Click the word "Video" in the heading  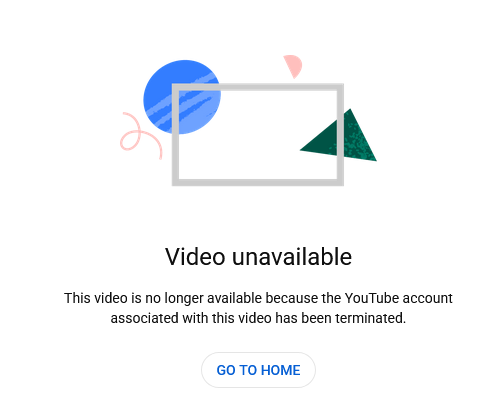[195, 257]
